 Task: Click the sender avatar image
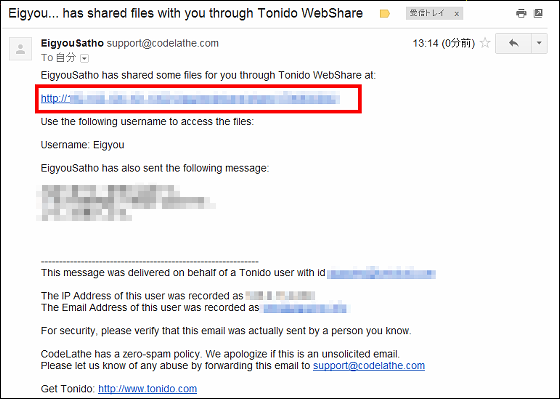point(20,49)
